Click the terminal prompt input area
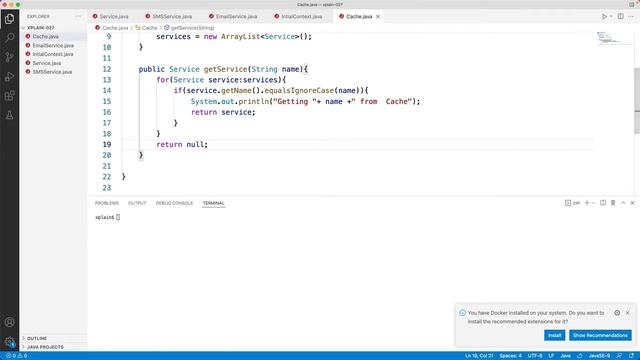 [x=118, y=217]
